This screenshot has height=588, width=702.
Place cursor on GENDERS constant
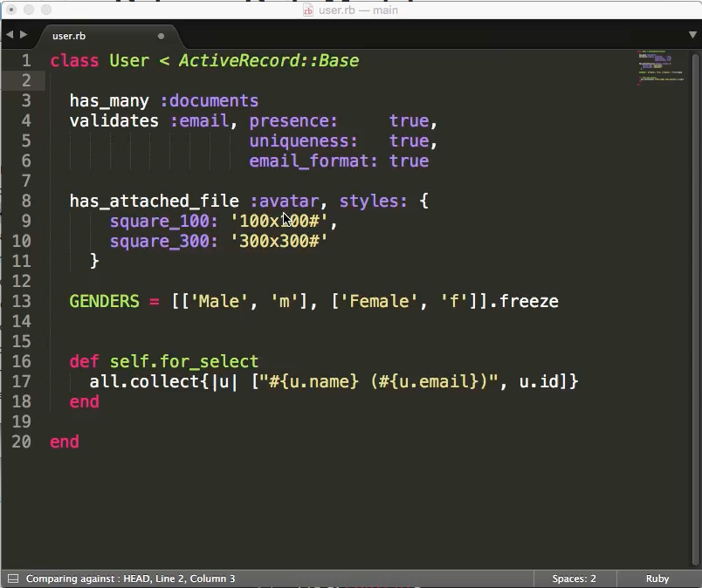[104, 301]
